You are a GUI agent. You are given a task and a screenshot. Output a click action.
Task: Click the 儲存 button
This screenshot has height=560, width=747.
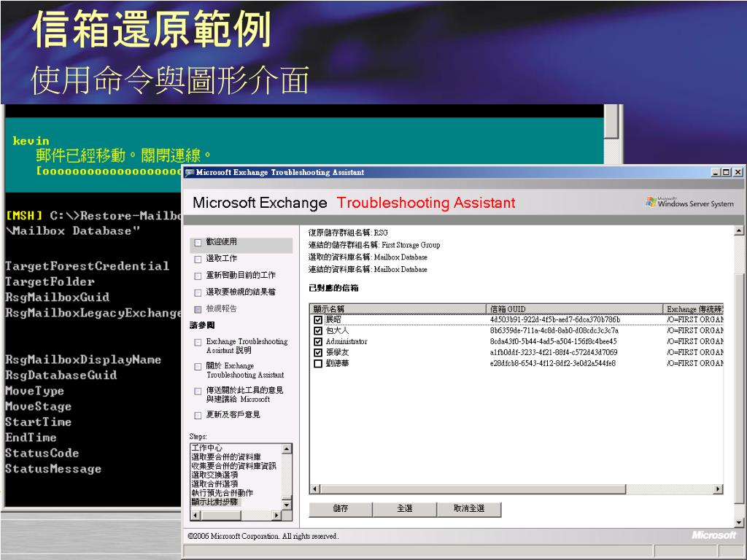[341, 508]
